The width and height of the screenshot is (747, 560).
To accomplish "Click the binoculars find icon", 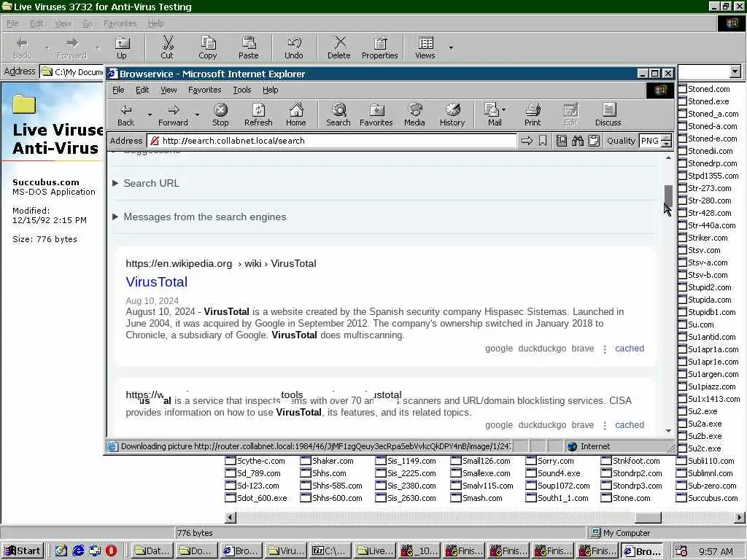I will (x=578, y=141).
